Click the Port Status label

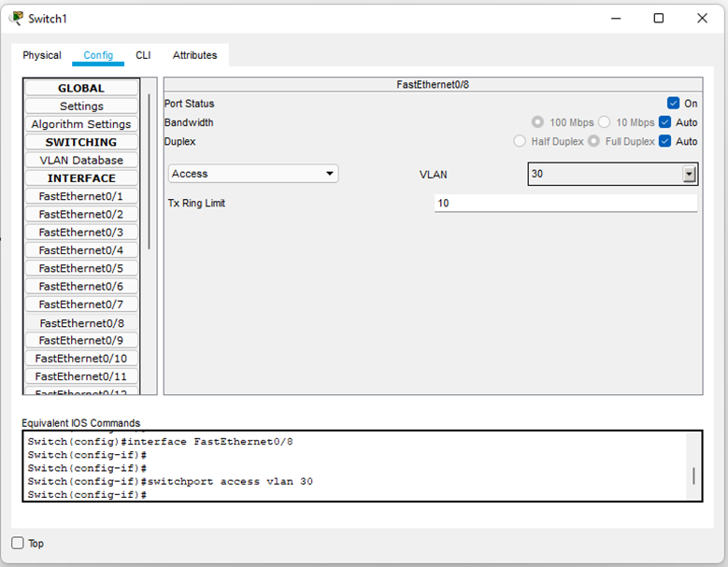click(189, 104)
